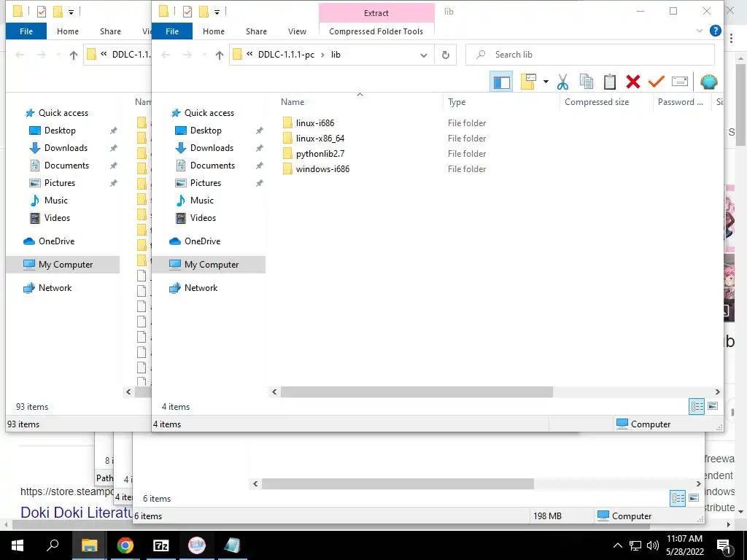Expand the ribbon with the chevron near Help
Viewport: 747px width, 560px height.
(x=700, y=31)
